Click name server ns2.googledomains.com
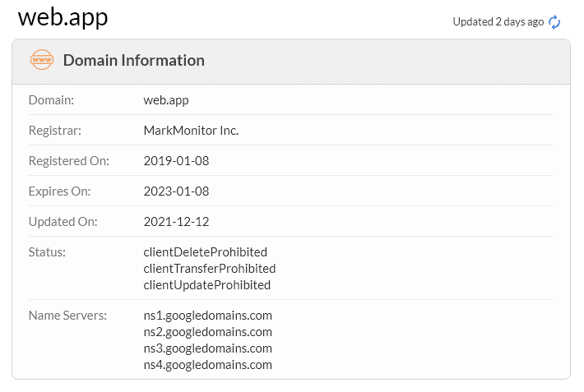Screen dimensions: 584x392 point(208,332)
